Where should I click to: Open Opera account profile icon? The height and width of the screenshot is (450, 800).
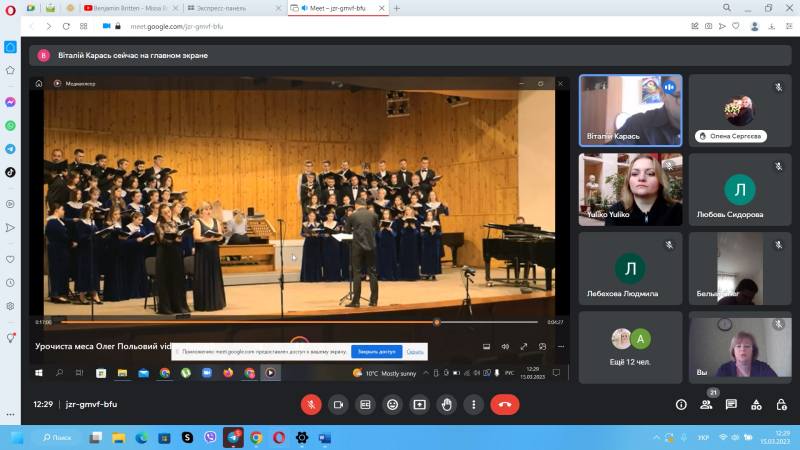pyautogui.click(x=755, y=26)
